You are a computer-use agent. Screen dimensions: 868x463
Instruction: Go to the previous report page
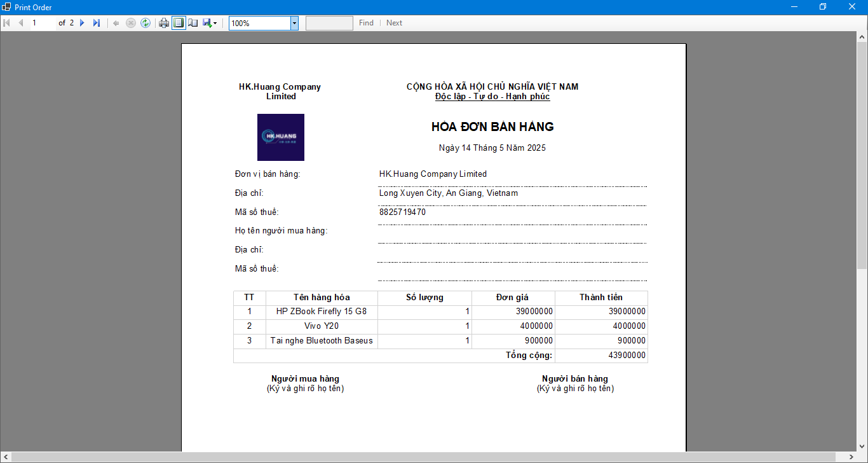click(21, 23)
